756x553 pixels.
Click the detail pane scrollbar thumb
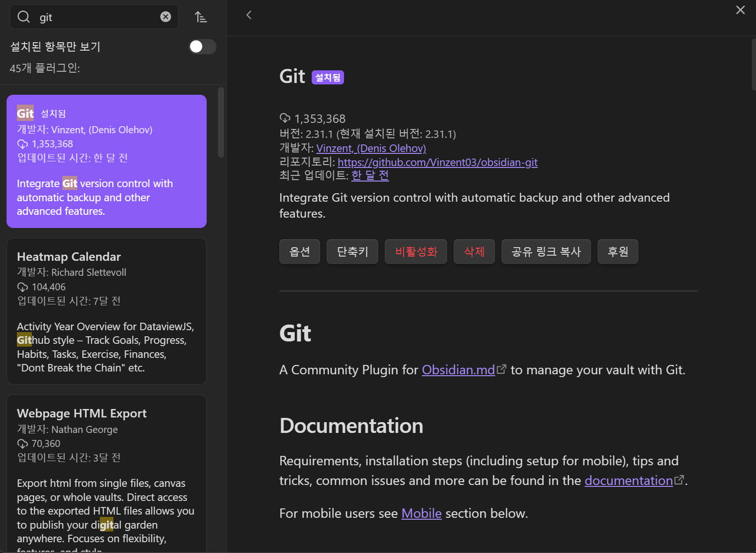tap(753, 64)
